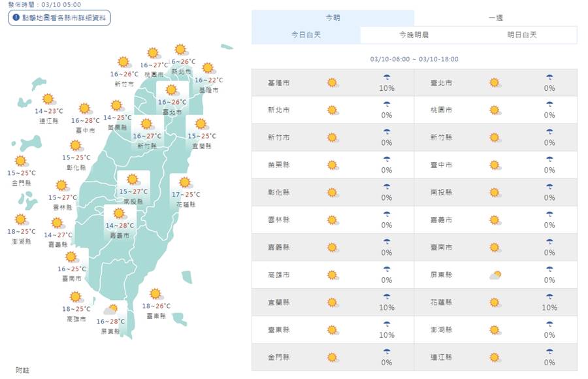
Task: Click the 點擊地圖看各縣市詳細資料 button
Action: coord(59,18)
